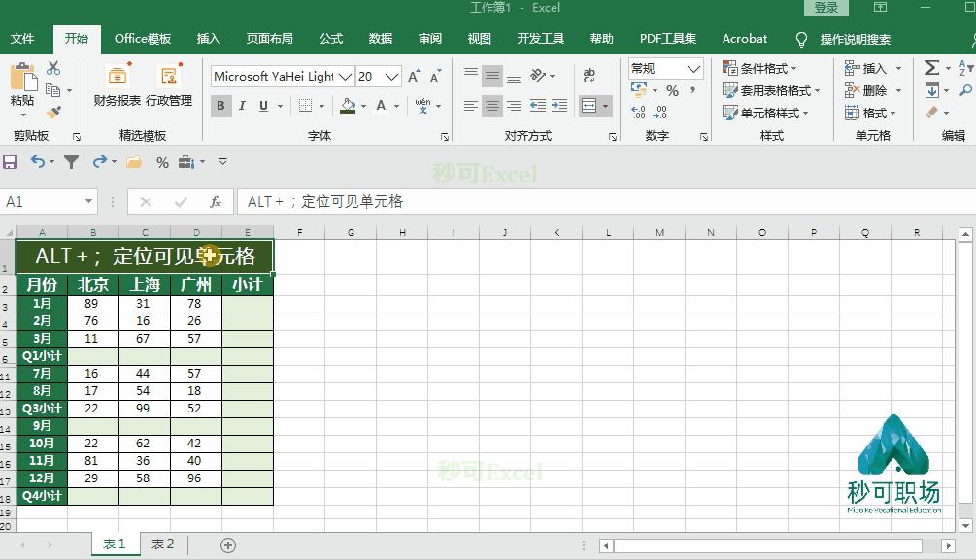Toggle bold formatting

[x=219, y=106]
